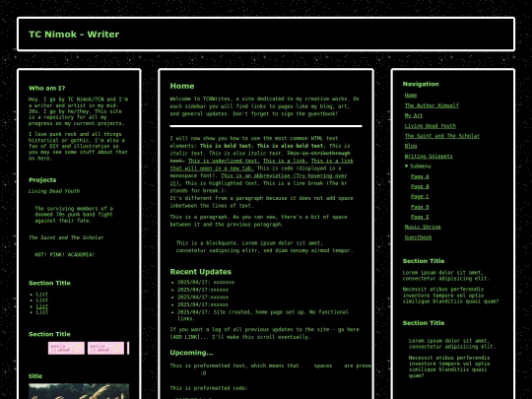Click the Projects heading in sidebar
The height and width of the screenshot is (399, 532).
[42, 180]
